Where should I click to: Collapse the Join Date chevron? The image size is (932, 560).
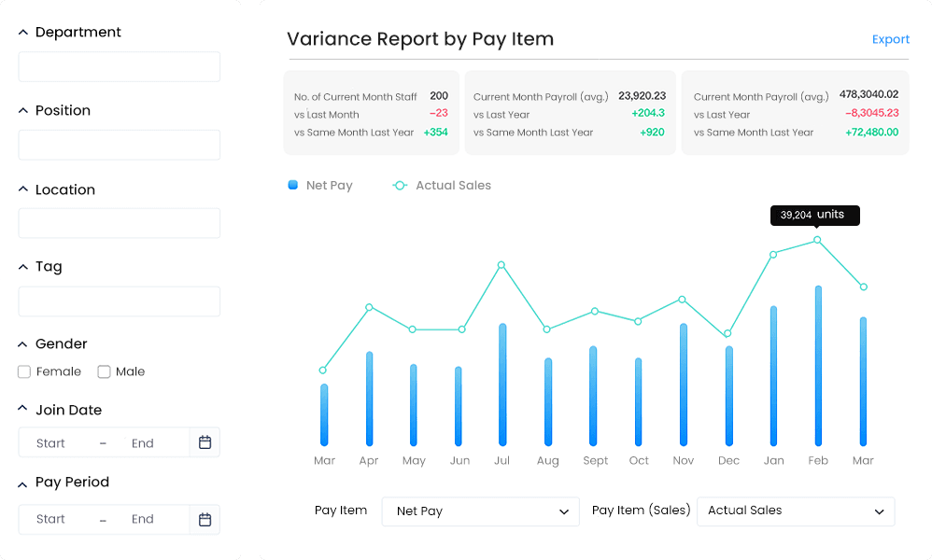coord(23,408)
